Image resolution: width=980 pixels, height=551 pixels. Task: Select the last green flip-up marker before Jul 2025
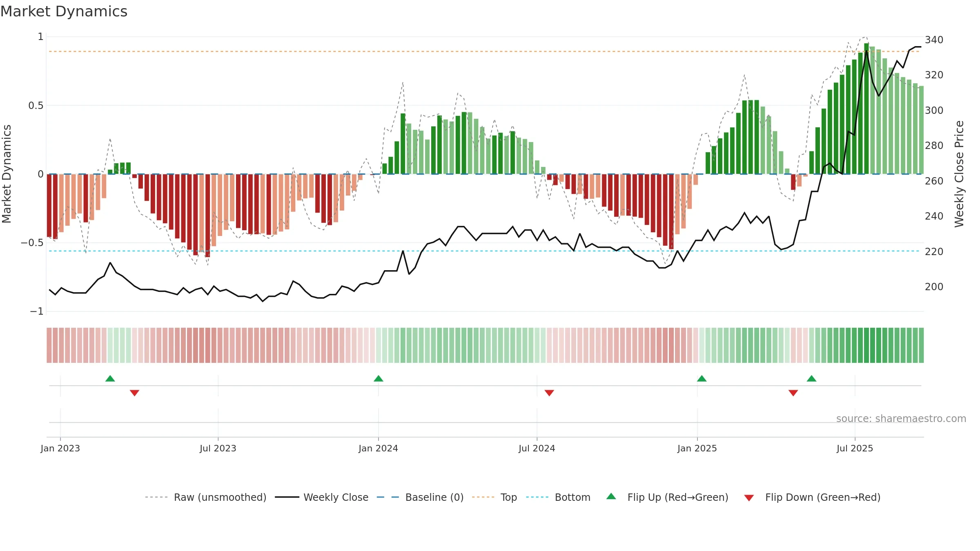pyautogui.click(x=812, y=378)
